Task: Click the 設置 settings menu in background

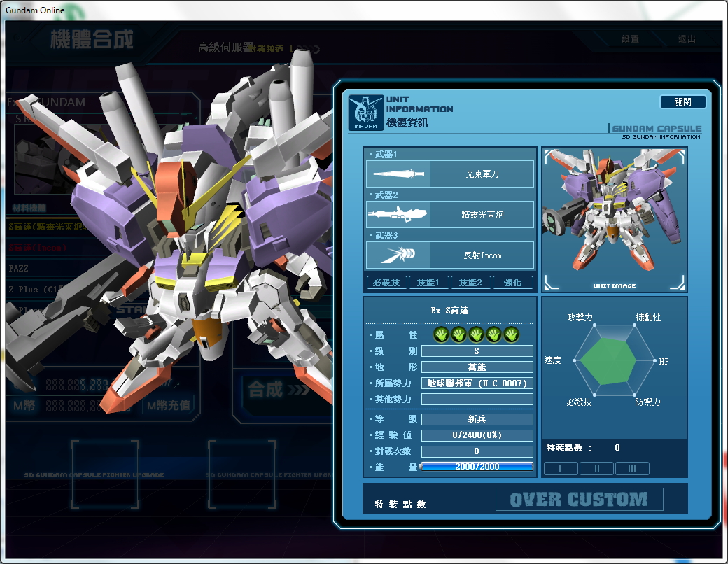Action: [x=630, y=39]
